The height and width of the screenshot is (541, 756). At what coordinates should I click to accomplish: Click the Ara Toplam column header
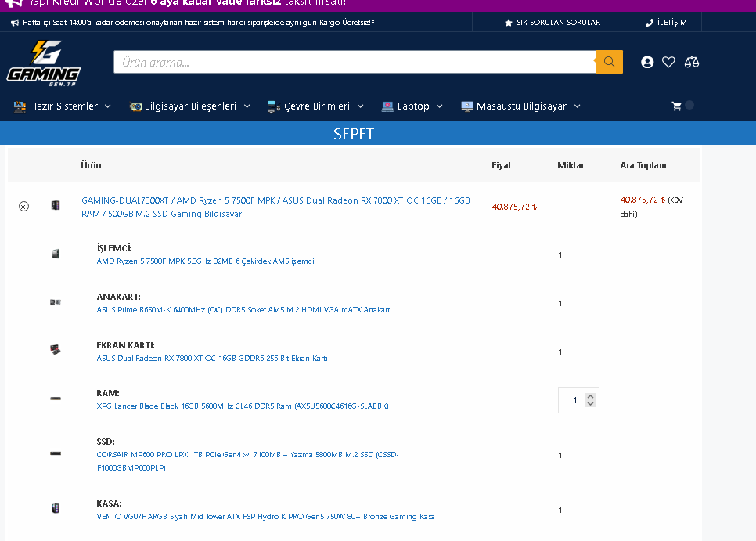click(643, 165)
